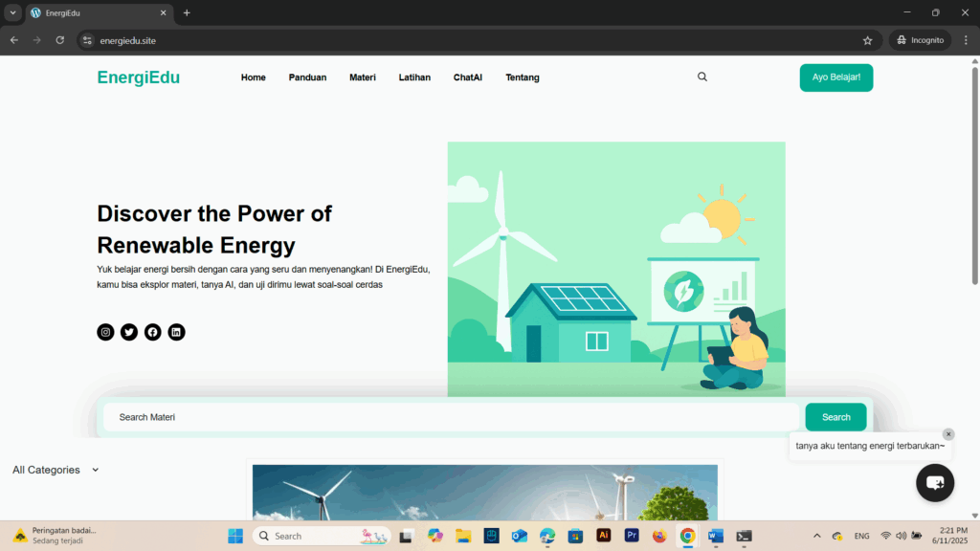Open a new browser tab
Viewport: 980px width, 551px height.
187,12
